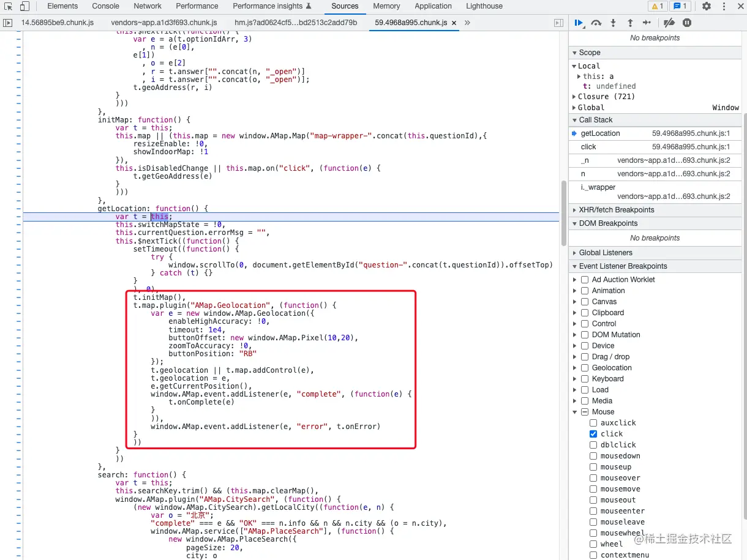This screenshot has width=747, height=560.
Task: Collapse the Mouse event category
Action: pyautogui.click(x=574, y=411)
